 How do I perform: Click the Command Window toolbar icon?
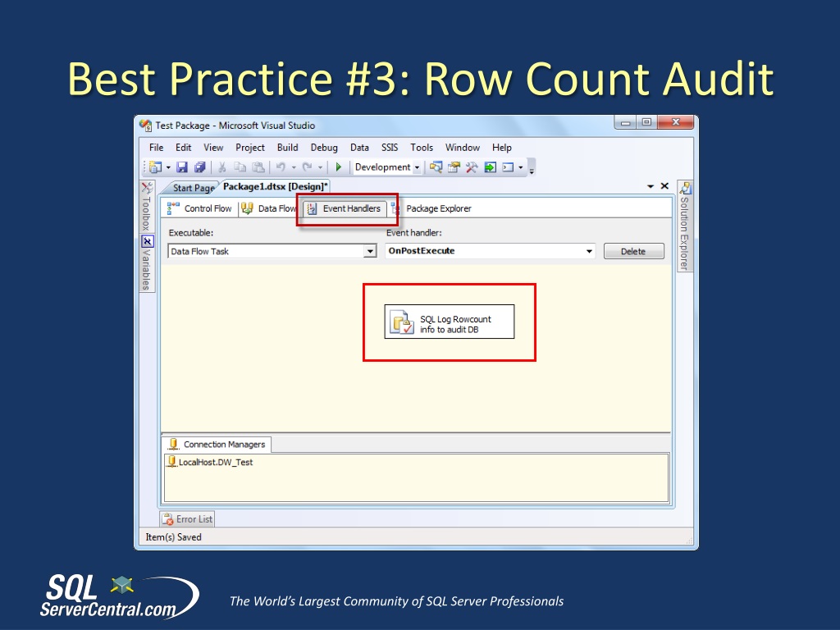(508, 167)
